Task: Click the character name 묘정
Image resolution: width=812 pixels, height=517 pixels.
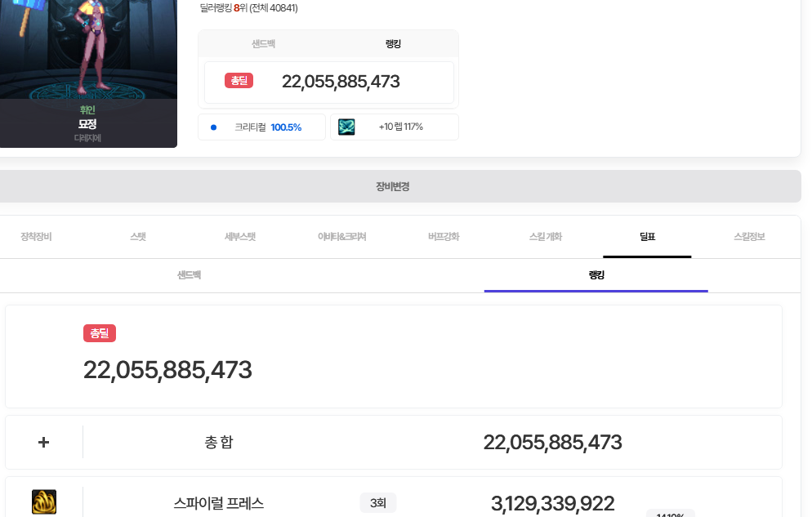Action: point(87,124)
